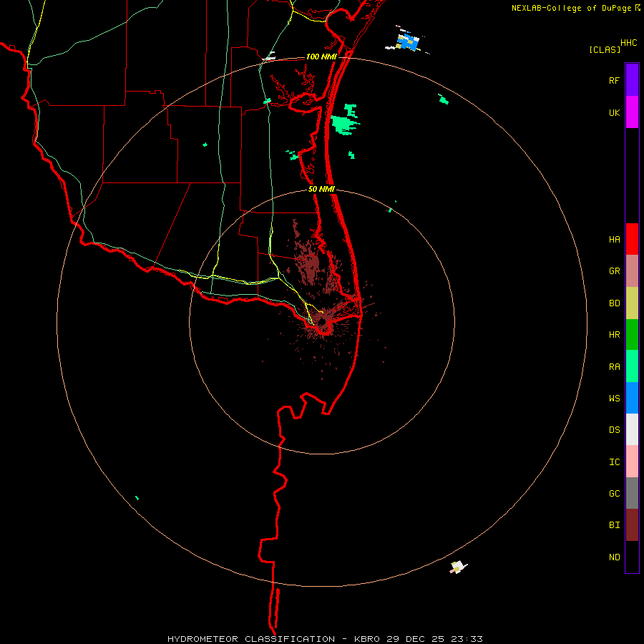Screen dimensions: 644x644
Task: Click the 'WS' legend label
Action: click(615, 398)
